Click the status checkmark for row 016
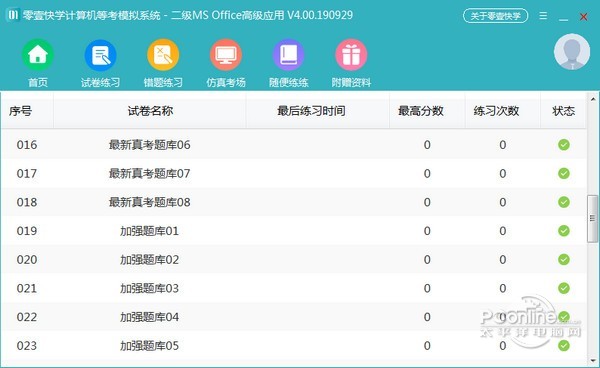600x368 pixels. (564, 145)
